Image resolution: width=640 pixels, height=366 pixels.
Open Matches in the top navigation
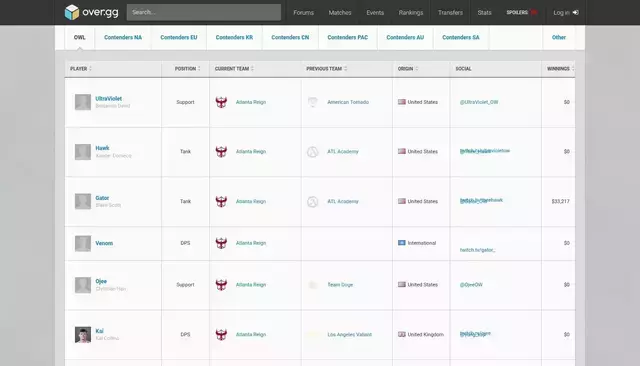(x=340, y=13)
